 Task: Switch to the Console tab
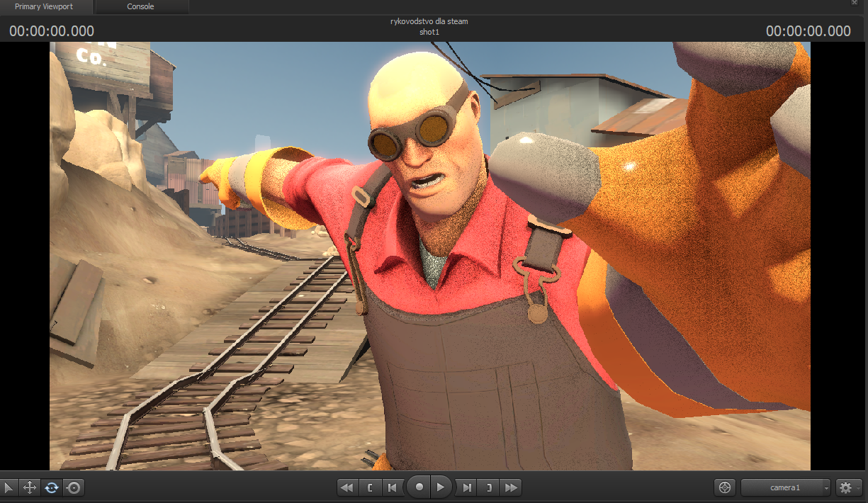[x=140, y=6]
